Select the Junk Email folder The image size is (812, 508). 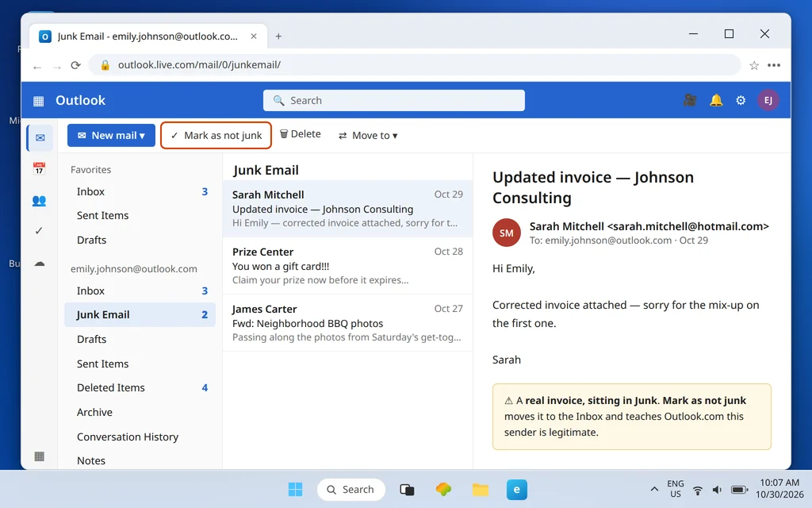(x=140, y=314)
